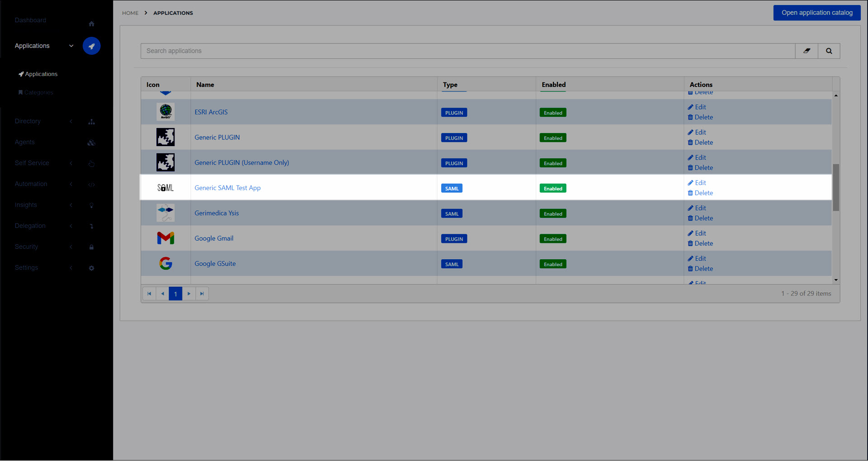Click the Agents icon in sidebar

(x=91, y=143)
